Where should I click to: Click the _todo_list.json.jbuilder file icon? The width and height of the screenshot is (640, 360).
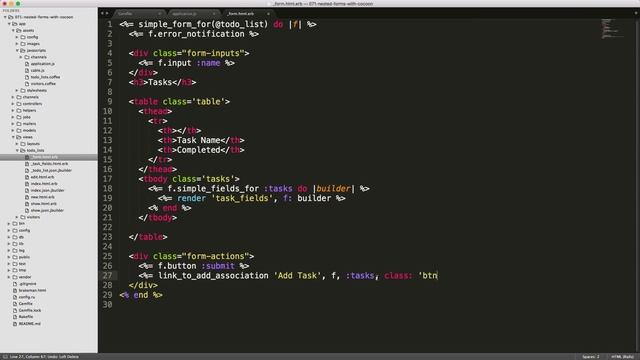27,171
